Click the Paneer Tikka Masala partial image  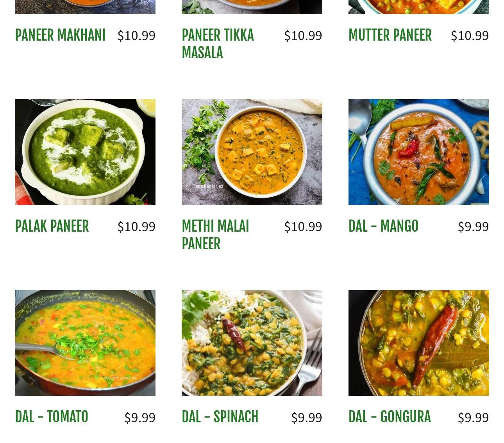pos(252,7)
